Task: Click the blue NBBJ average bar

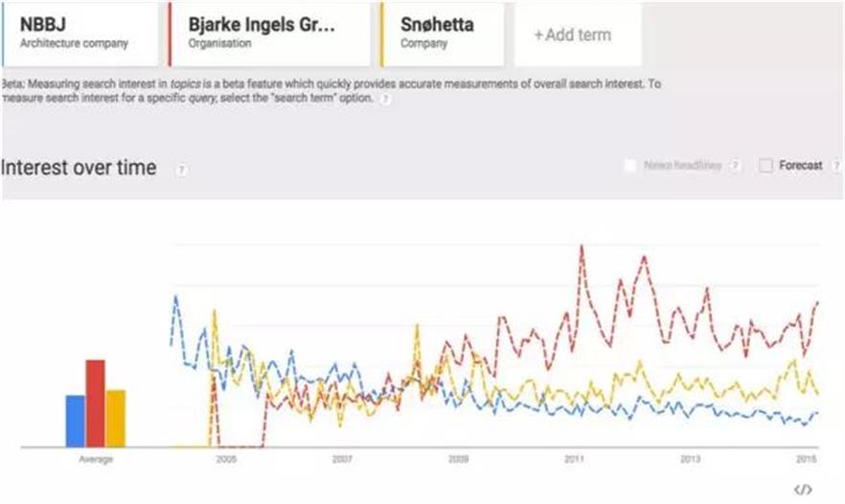Action: [75, 421]
